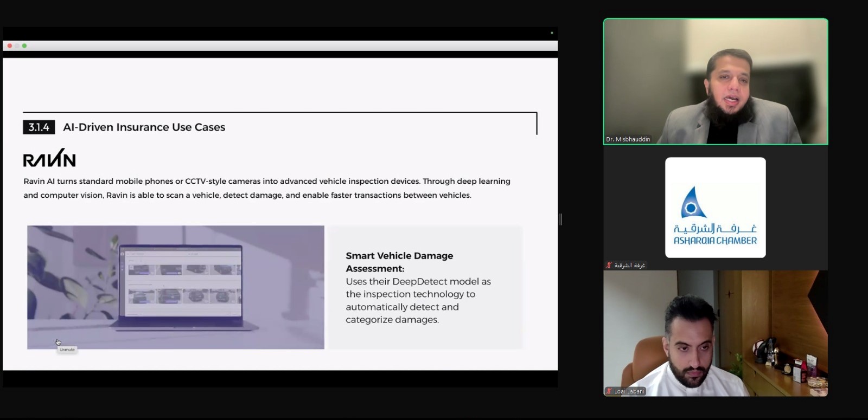Click the green dot of shared window
The height and width of the screenshot is (420, 868).
pyautogui.click(x=24, y=46)
